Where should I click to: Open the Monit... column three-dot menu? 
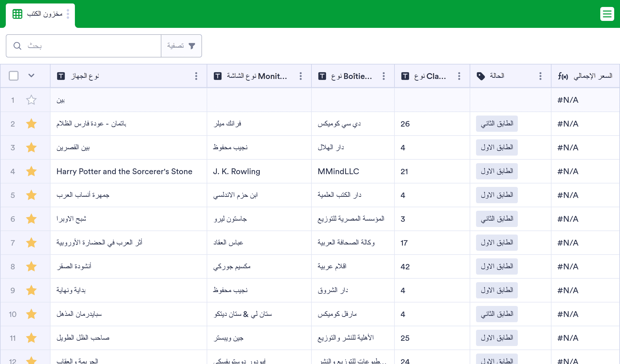301,76
